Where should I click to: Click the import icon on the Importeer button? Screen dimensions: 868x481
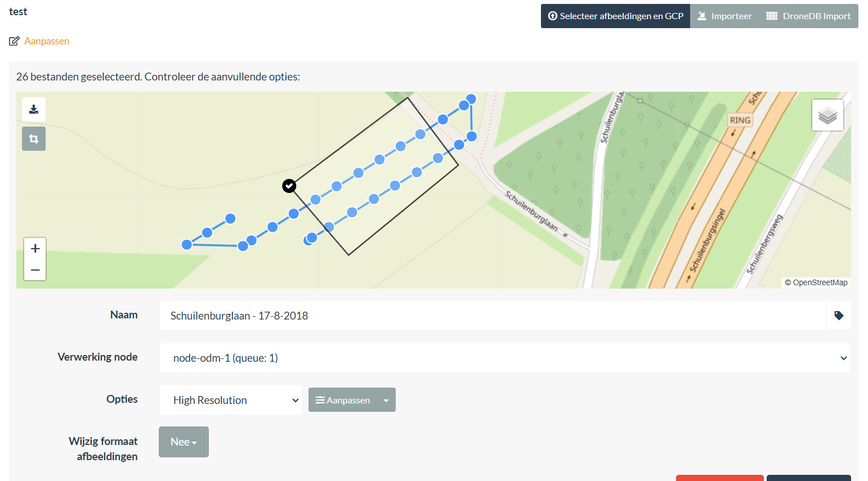(701, 16)
